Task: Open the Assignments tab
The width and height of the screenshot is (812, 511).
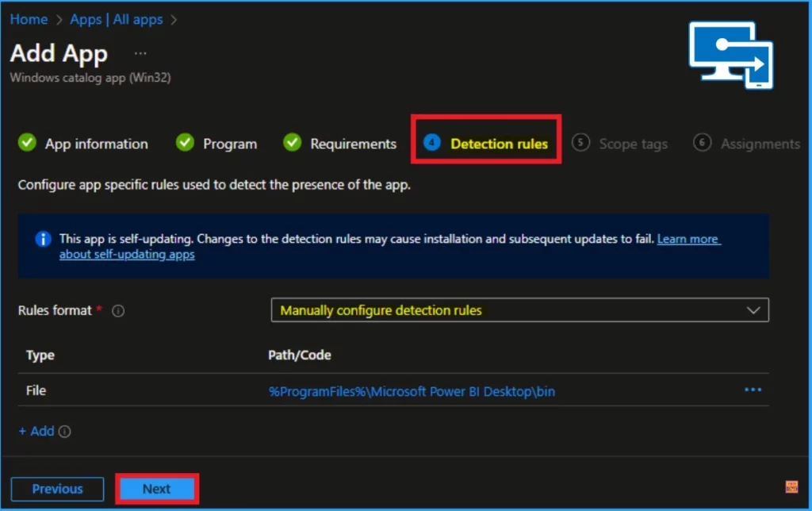Action: click(760, 144)
